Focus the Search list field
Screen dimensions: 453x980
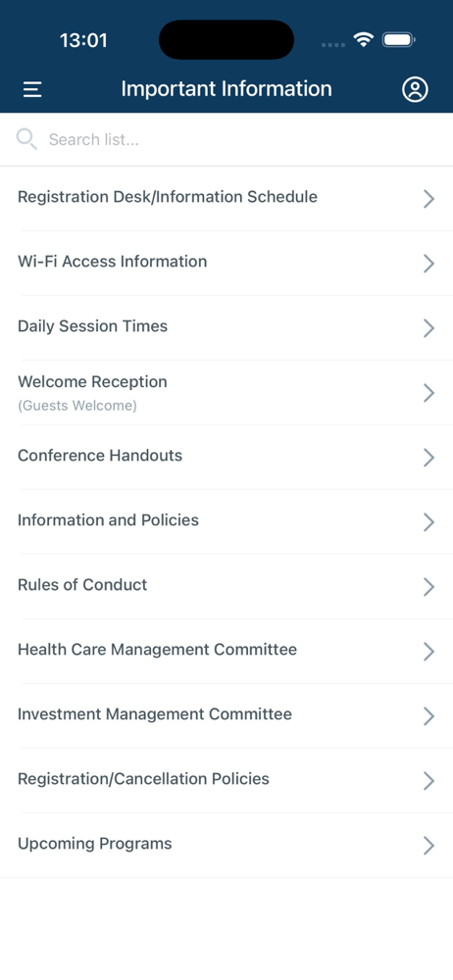[226, 139]
